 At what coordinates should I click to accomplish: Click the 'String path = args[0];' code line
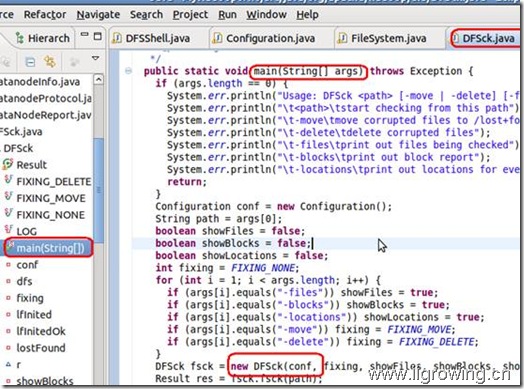(219, 219)
